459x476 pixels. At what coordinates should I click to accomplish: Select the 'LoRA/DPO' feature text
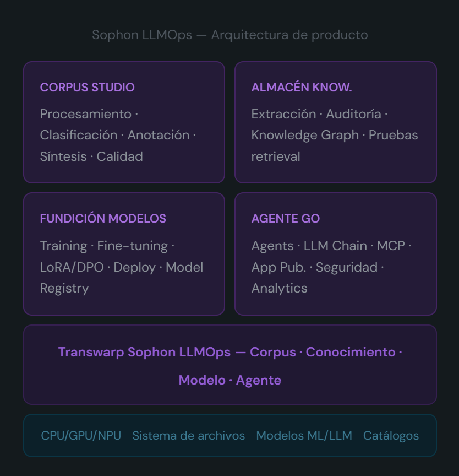click(72, 267)
